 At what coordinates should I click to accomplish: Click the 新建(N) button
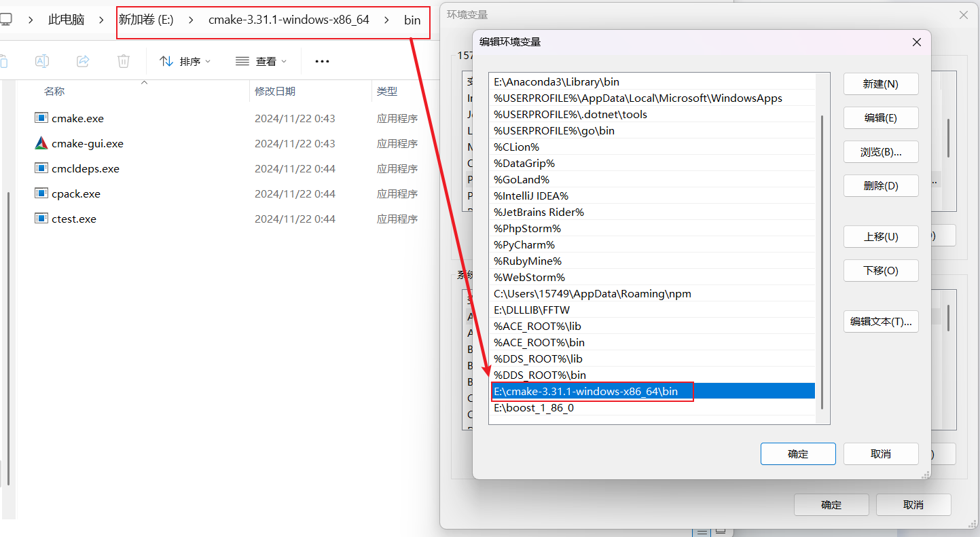click(x=880, y=84)
